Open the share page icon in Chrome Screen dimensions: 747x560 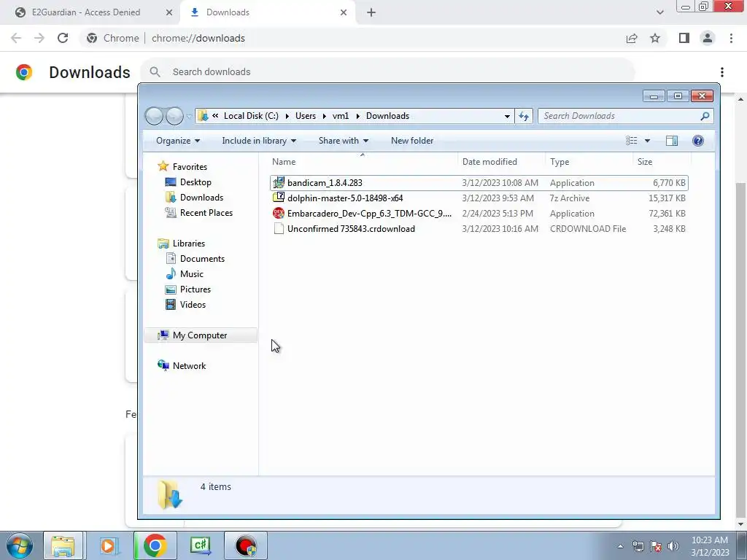[x=632, y=38]
